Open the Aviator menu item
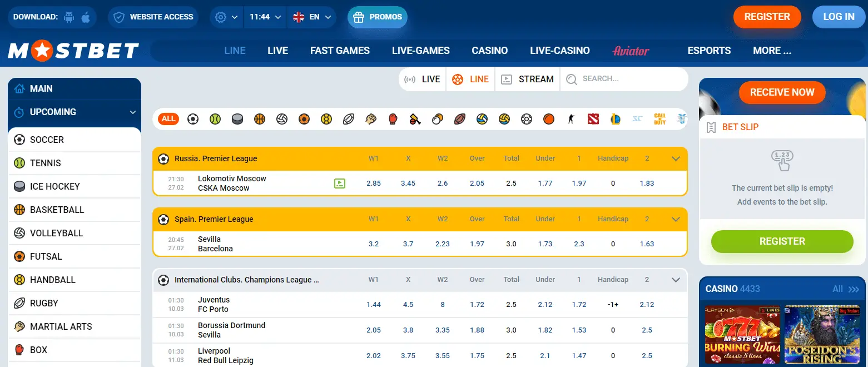 (x=631, y=51)
